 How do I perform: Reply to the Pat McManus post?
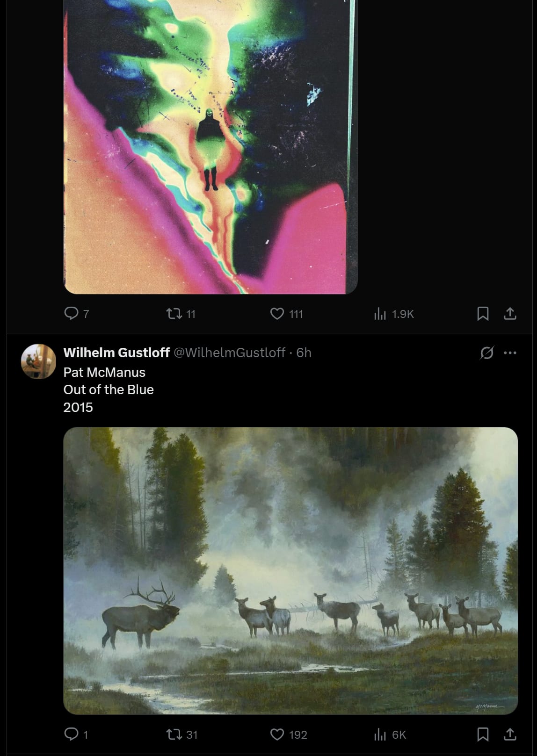click(71, 734)
